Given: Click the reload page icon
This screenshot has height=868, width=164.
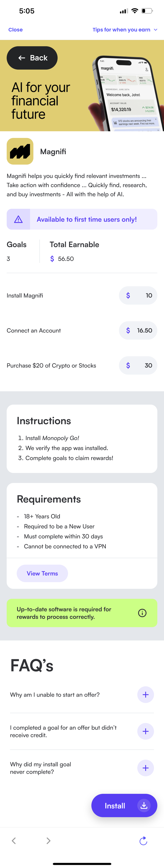Looking at the screenshot, I should (x=143, y=841).
